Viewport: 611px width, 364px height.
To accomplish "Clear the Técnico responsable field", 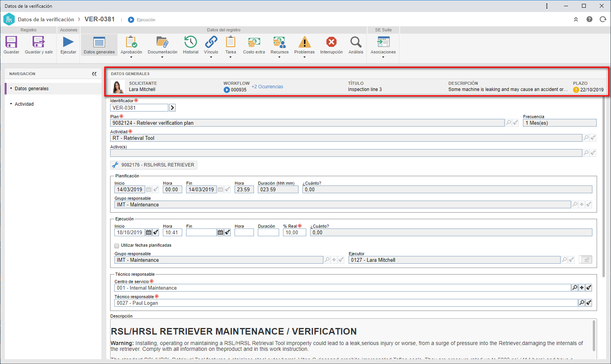I will (589, 303).
